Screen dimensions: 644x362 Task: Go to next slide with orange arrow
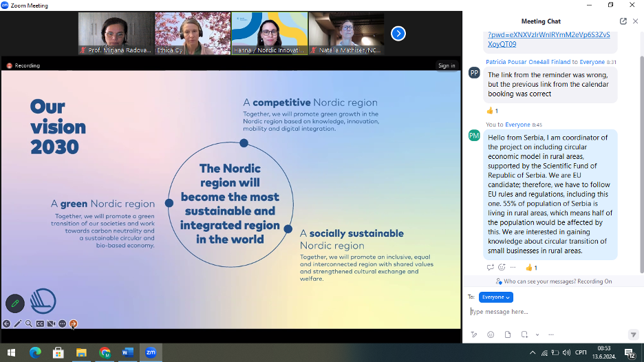click(x=74, y=323)
